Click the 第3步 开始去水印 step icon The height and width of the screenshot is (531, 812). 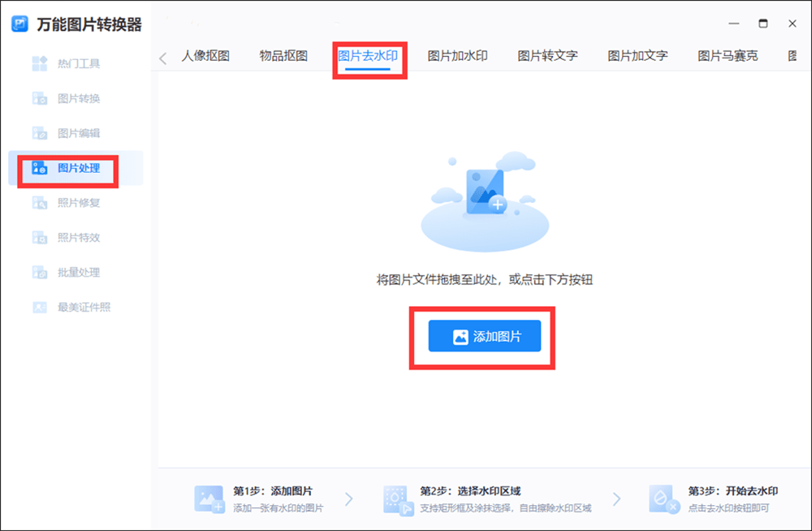(x=664, y=499)
